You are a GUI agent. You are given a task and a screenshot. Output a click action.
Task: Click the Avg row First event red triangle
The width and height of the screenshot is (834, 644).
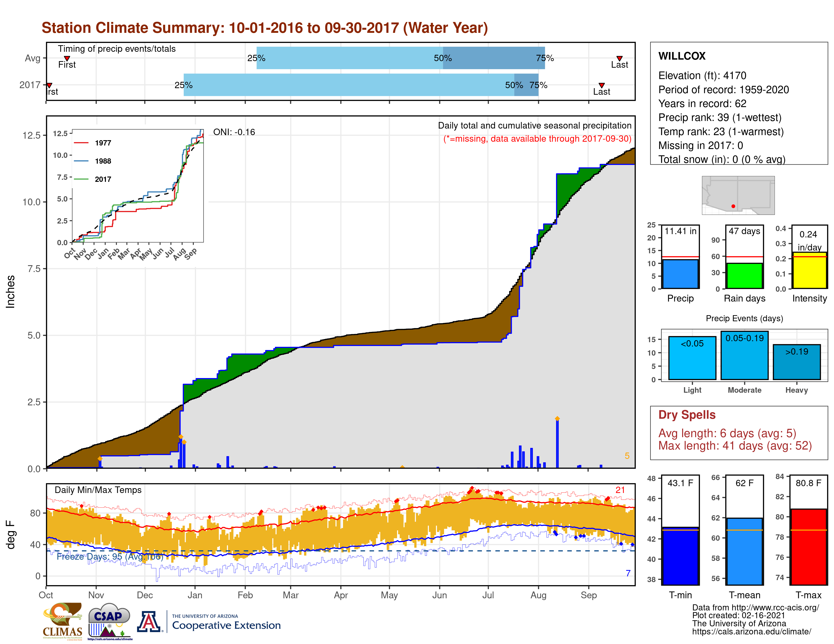coord(67,58)
